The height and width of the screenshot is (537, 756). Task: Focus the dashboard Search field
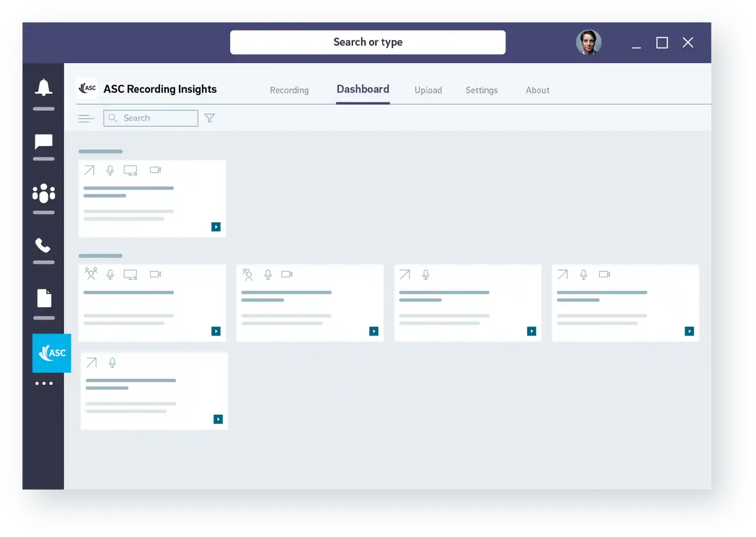[151, 118]
